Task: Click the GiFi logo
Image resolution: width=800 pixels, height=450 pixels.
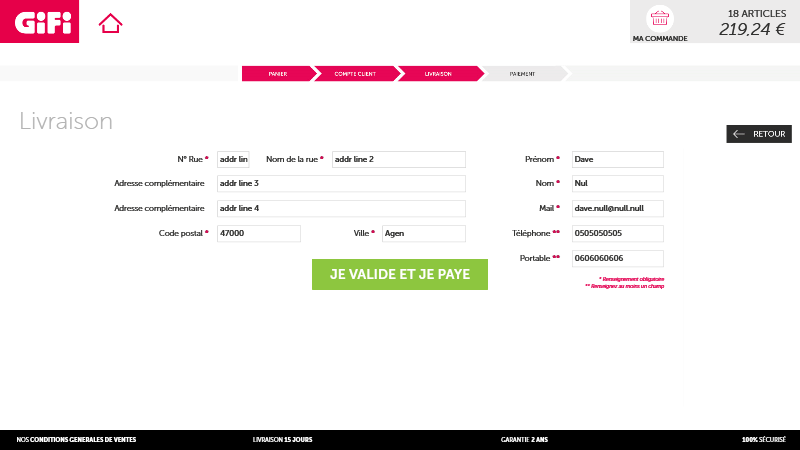Action: click(39, 21)
